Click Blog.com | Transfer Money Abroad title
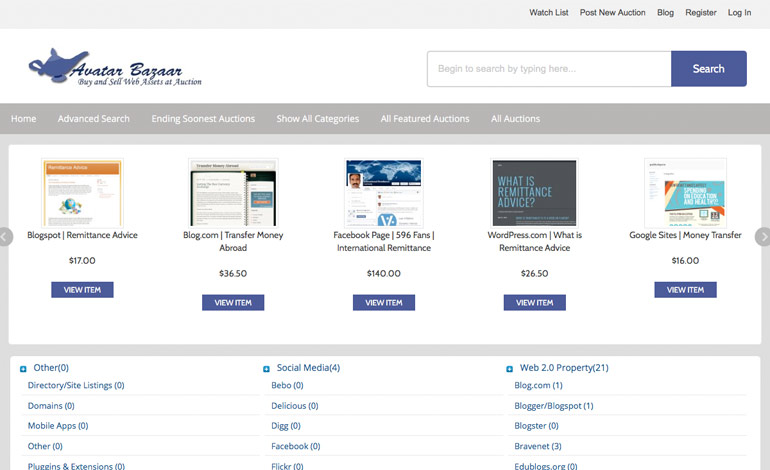 [x=233, y=241]
